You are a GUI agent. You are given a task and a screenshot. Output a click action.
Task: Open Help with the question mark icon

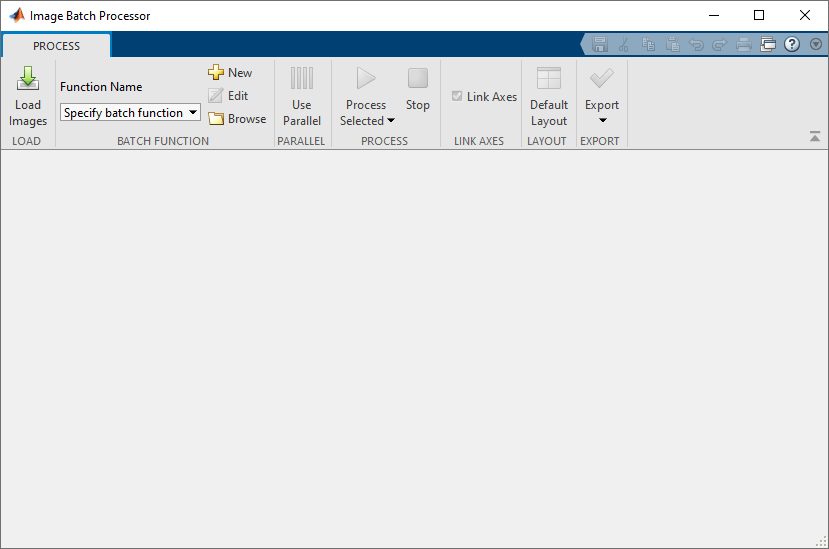pos(791,44)
